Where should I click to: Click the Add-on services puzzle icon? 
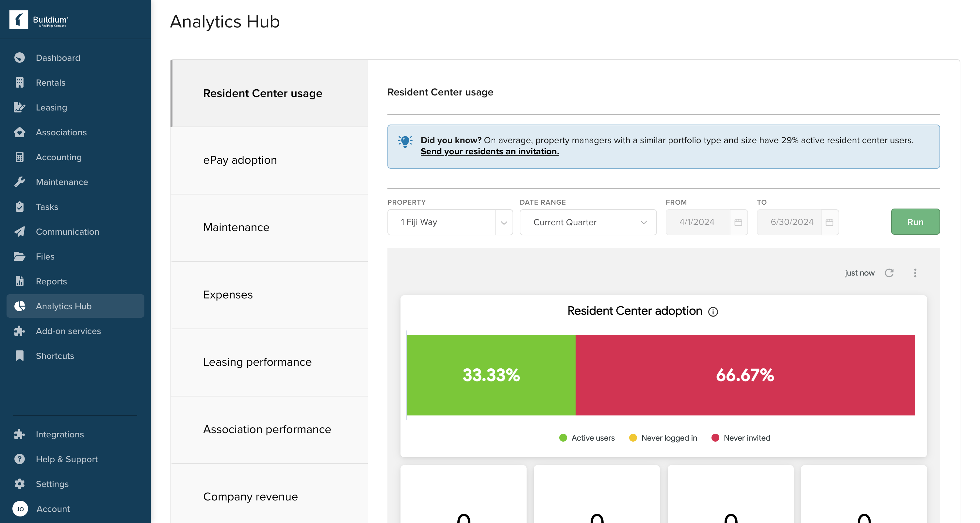coord(19,331)
